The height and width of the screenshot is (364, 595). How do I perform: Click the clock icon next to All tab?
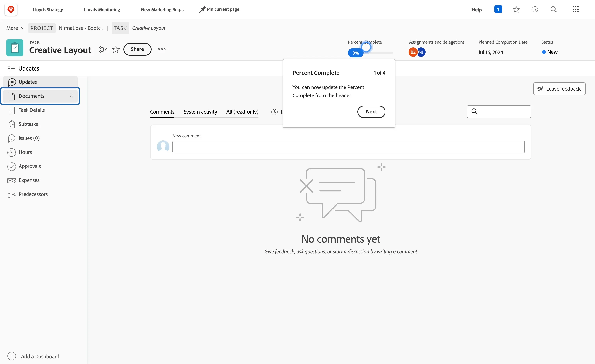pos(274,112)
